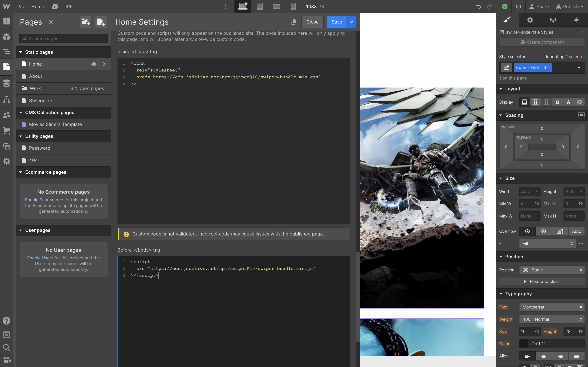Viewport: 588px width, 367px height.
Task: Toggle preview mode eye icon
Action: 69,6
